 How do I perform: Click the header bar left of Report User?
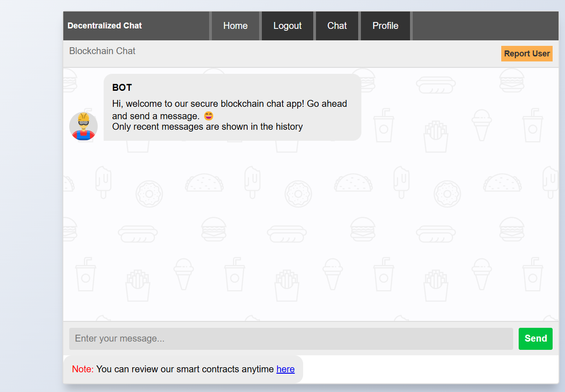321,54
